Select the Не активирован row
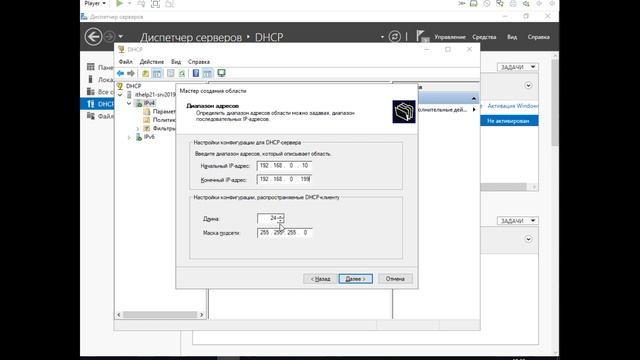Viewport: 640px width, 360px height. 509,121
